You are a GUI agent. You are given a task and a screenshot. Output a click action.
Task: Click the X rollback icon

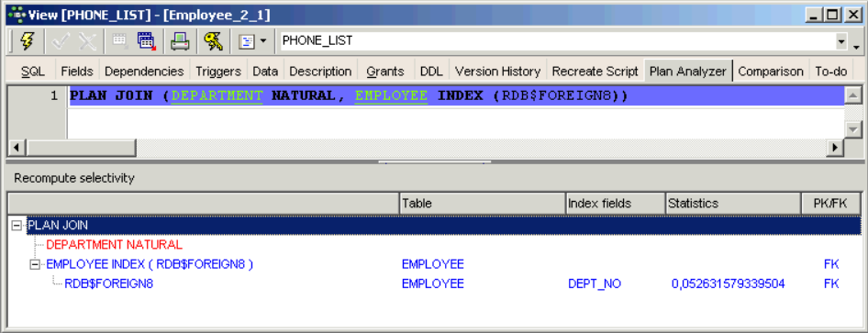(x=87, y=41)
